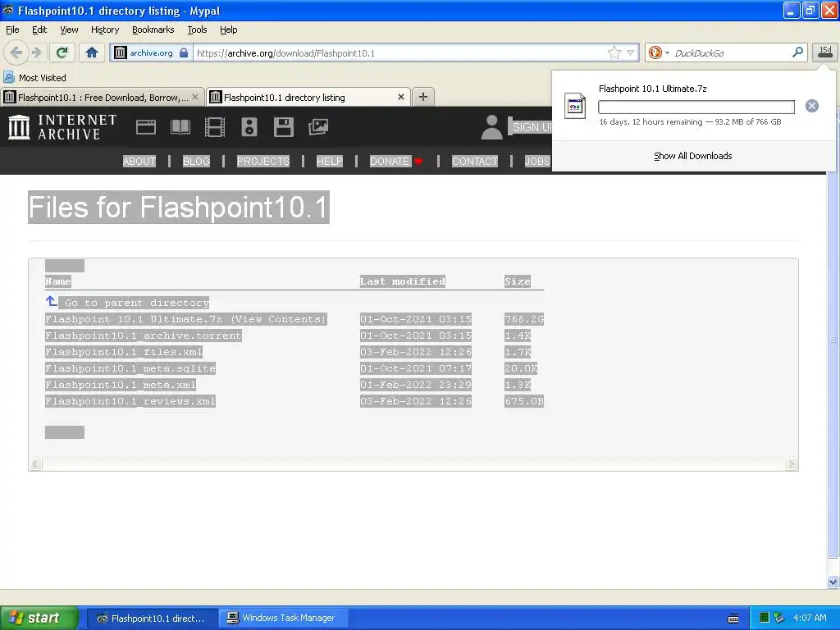Viewport: 840px width, 630px height.
Task: Click the file listing right scroll arrow
Action: 792,464
